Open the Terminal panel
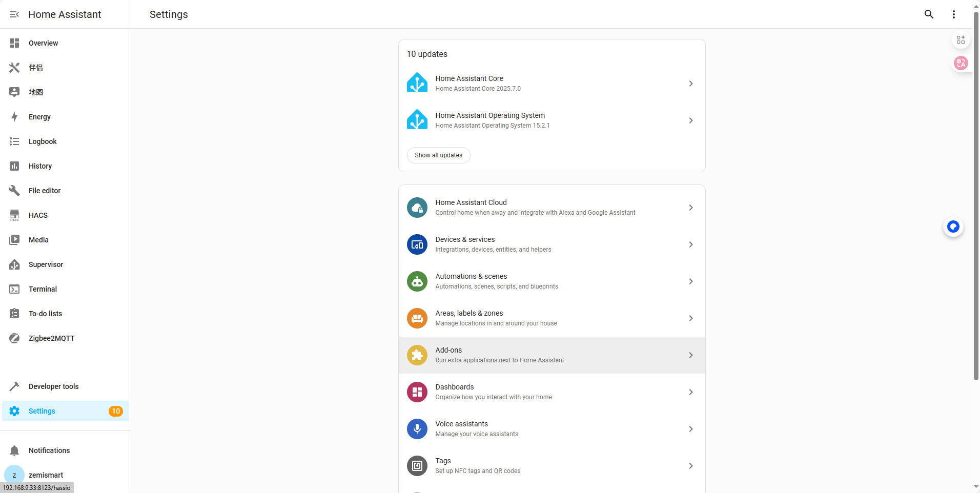The image size is (980, 493). pos(66,289)
